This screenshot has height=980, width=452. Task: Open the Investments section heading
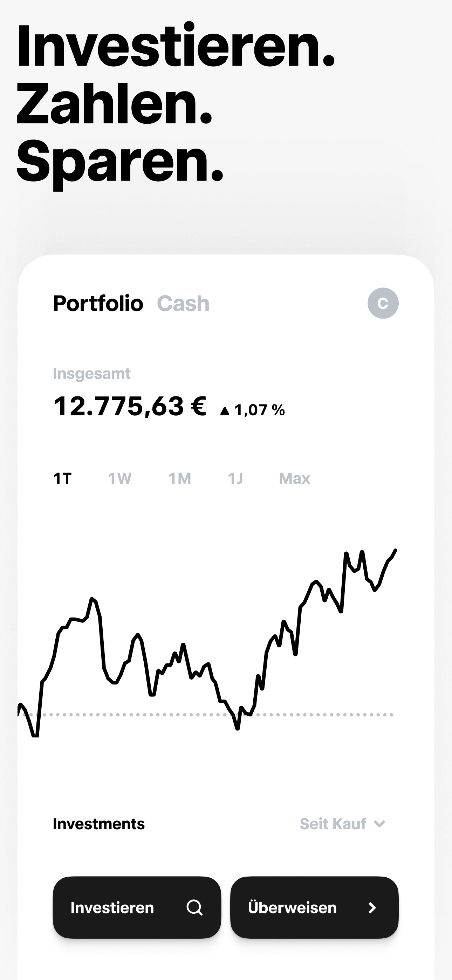99,824
